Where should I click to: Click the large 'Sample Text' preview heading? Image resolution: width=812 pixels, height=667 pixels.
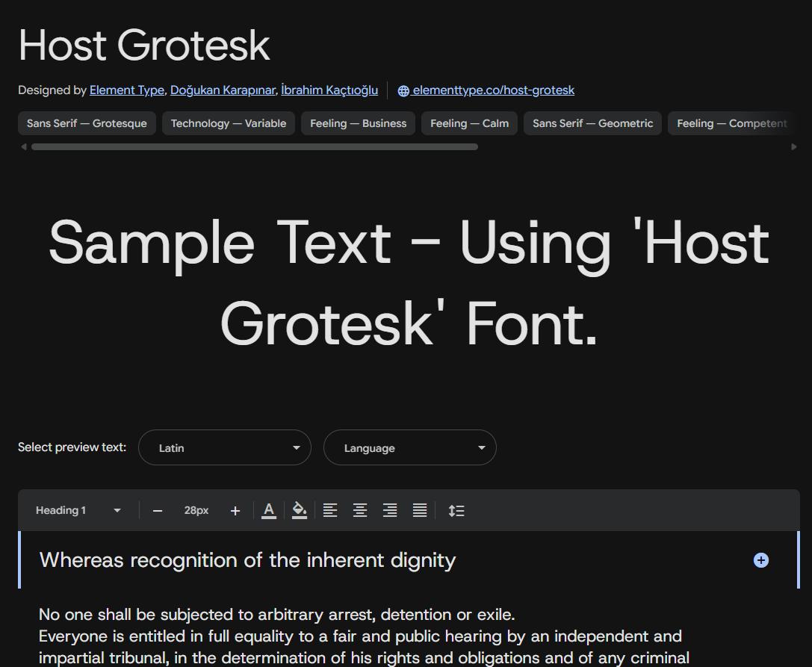point(409,283)
